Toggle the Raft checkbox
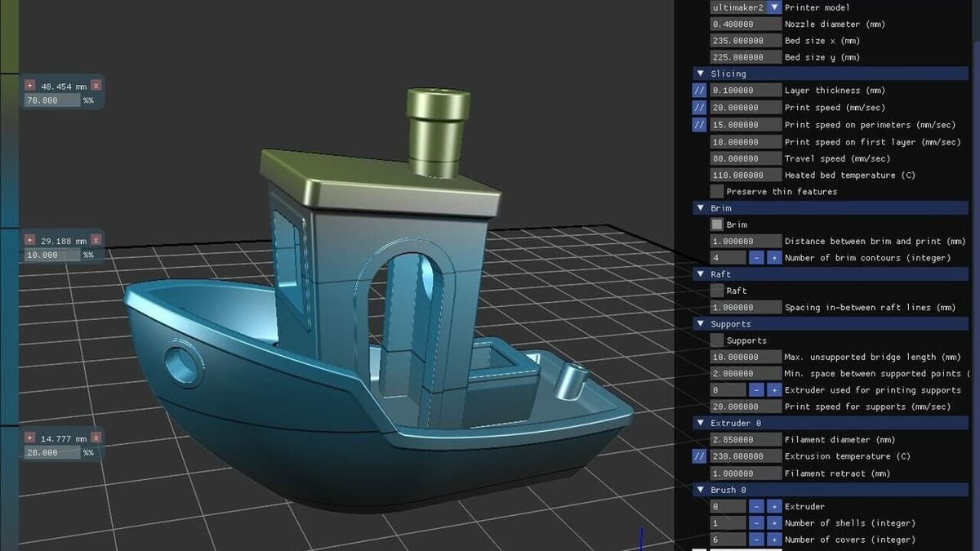Viewport: 980px width, 551px height. pyautogui.click(x=716, y=291)
